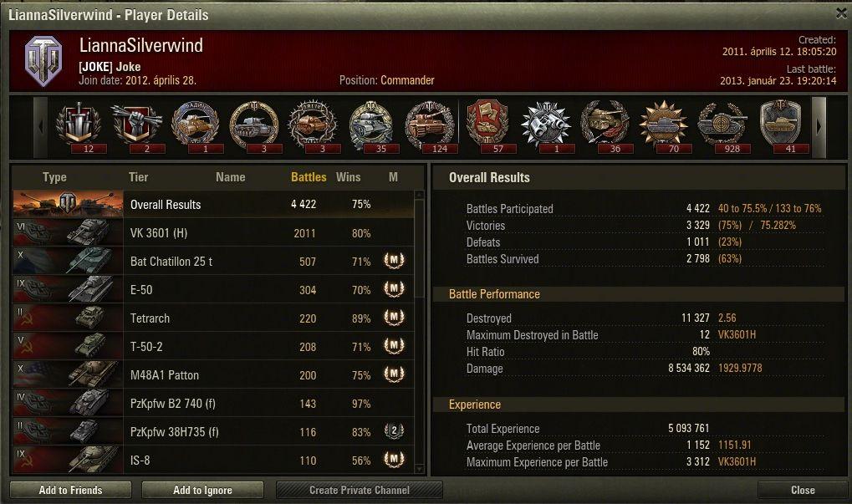Viewport: 852px width, 504px height.
Task: Sort vehicle list by Wins column
Action: pos(349,177)
